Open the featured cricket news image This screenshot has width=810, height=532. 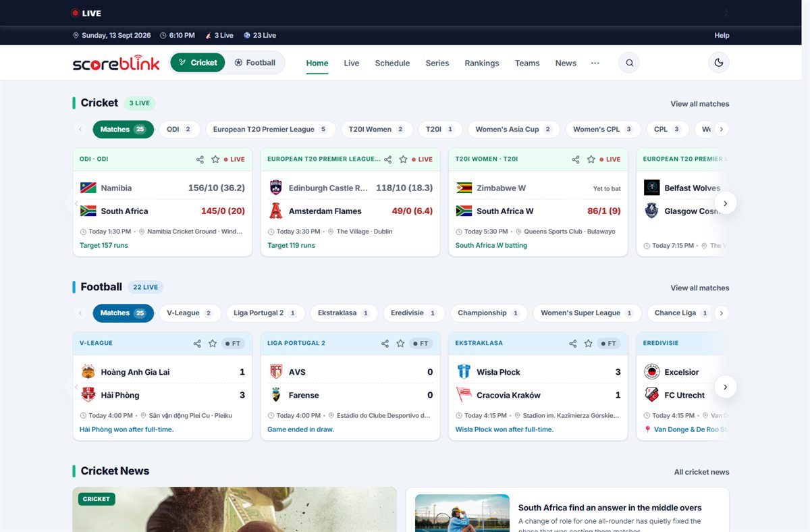tap(235, 510)
